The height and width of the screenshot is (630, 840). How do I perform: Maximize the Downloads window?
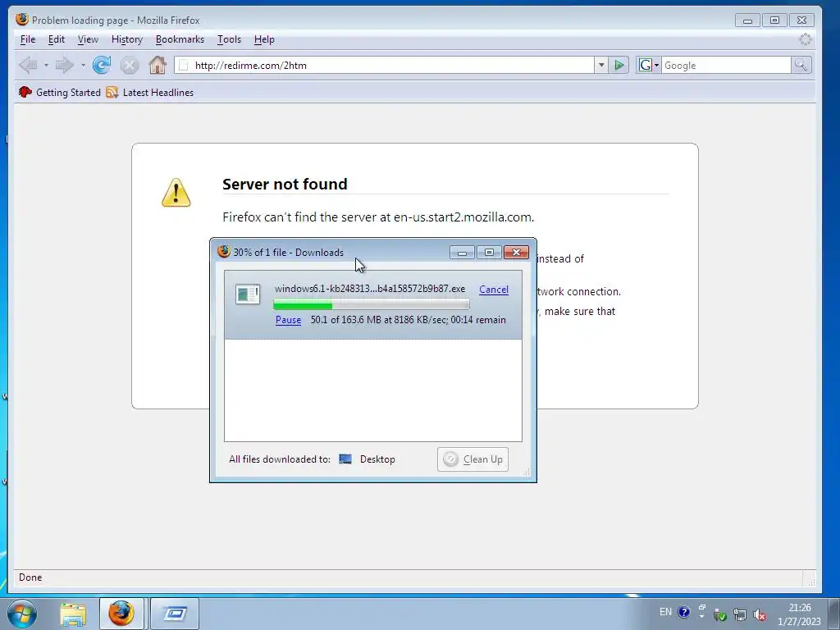point(489,253)
